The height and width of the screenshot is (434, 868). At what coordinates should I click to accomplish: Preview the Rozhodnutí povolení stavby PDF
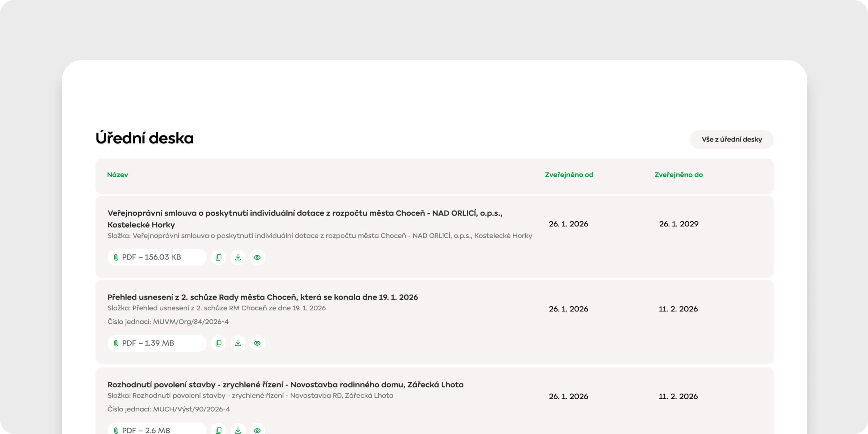(257, 430)
